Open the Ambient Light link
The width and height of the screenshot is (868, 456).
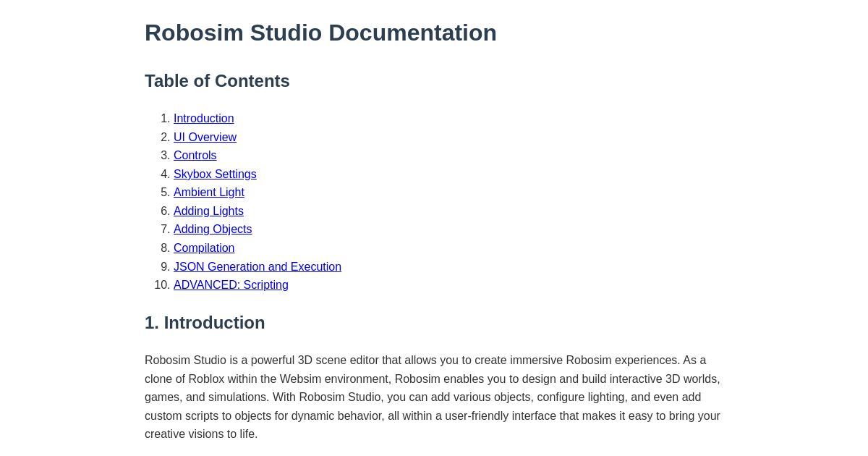[x=208, y=193]
